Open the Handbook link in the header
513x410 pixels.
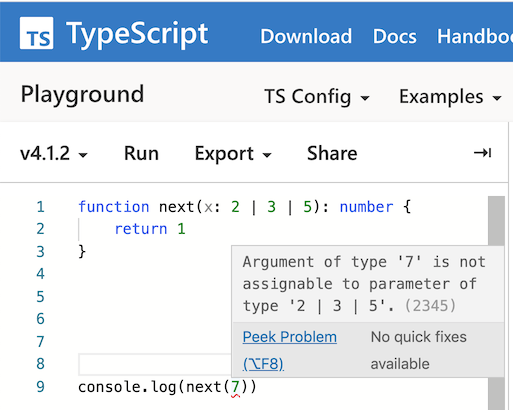(x=475, y=36)
